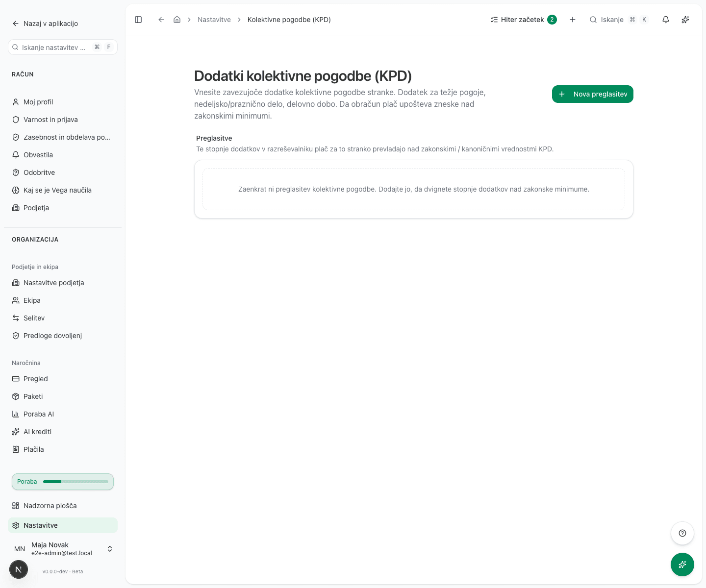
Task: Click the Poraba usage progress bar
Action: (x=63, y=482)
